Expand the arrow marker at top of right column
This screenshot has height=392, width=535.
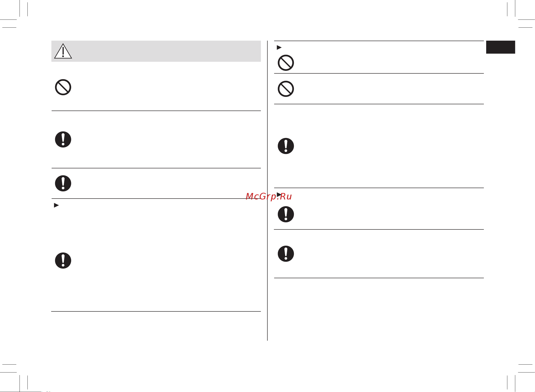point(279,47)
